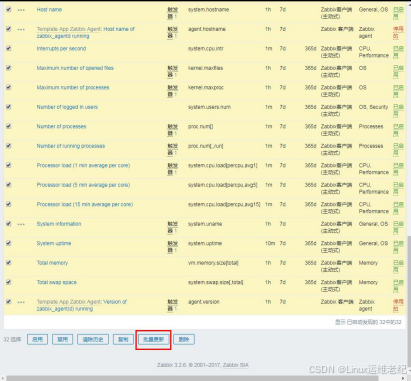411x381 pixels.
Task: Click the 清除历史 (clear history) button
Action: pos(93,340)
